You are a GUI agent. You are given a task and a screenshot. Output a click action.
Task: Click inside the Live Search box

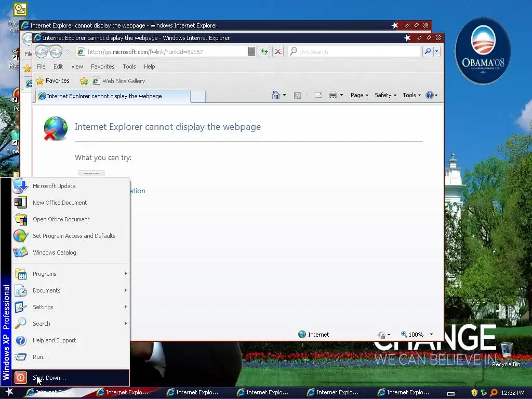click(x=354, y=51)
